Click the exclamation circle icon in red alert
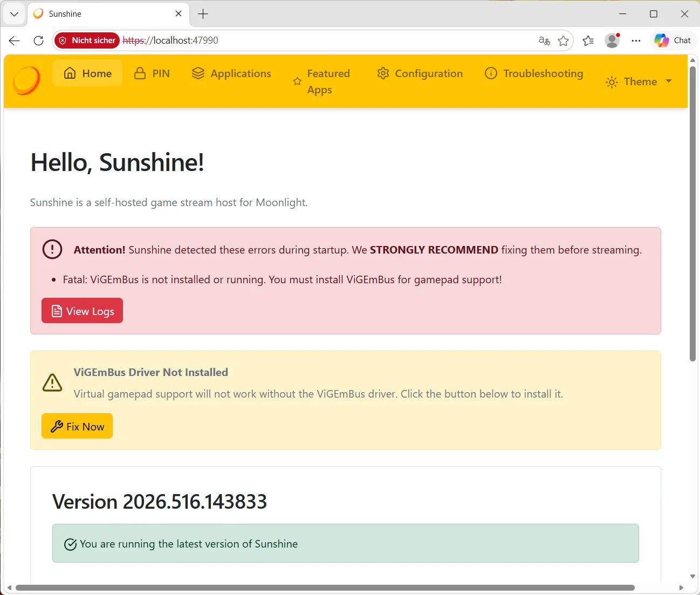This screenshot has width=700, height=595. pyautogui.click(x=52, y=249)
